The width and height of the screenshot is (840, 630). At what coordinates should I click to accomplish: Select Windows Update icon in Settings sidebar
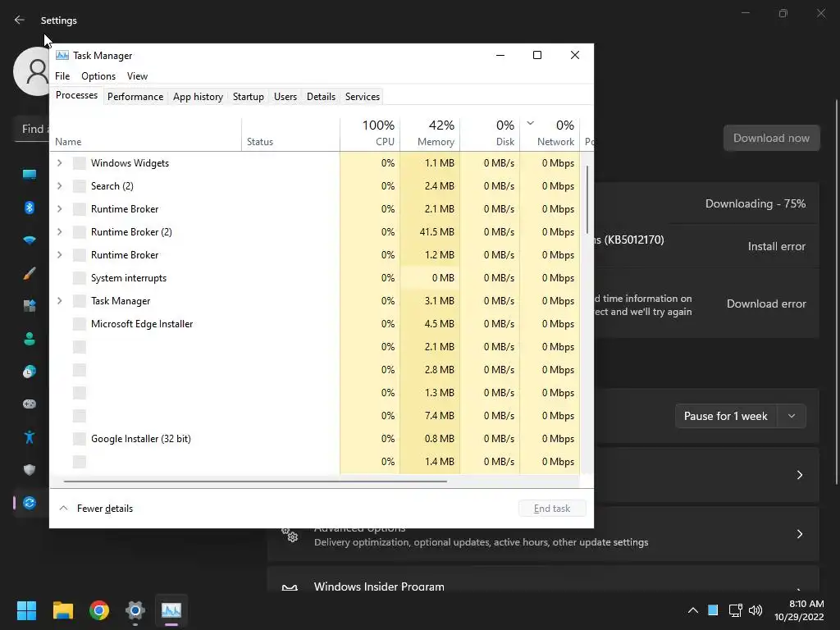pos(30,503)
